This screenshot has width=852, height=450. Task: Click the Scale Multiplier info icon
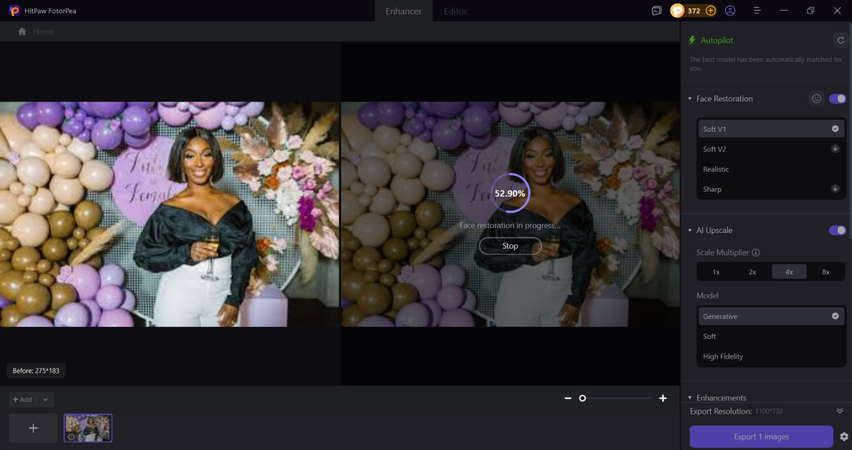756,253
